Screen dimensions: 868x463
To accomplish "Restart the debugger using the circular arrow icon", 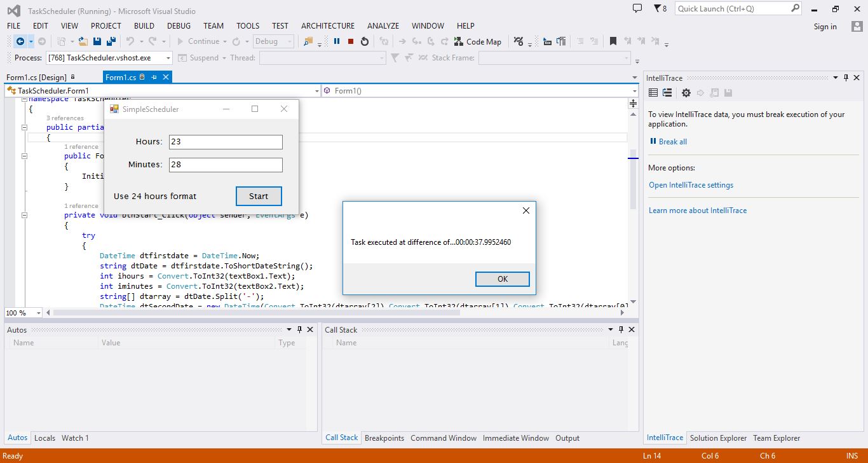I will point(364,41).
